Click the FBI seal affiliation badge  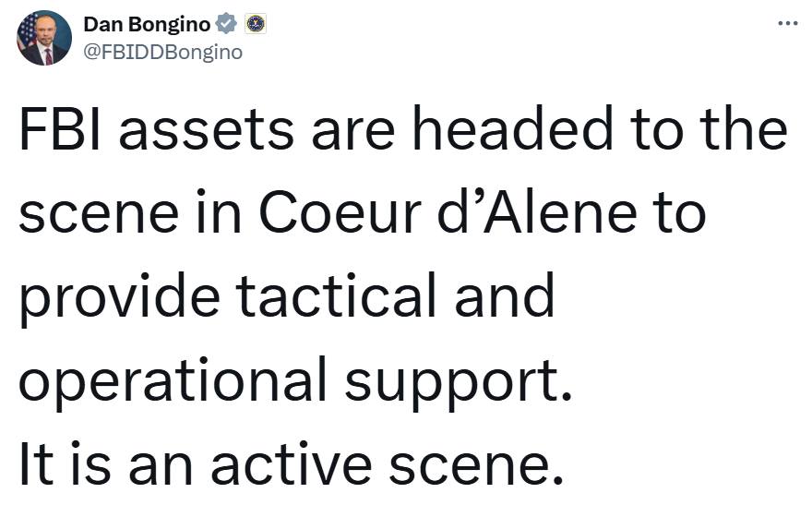[x=256, y=24]
